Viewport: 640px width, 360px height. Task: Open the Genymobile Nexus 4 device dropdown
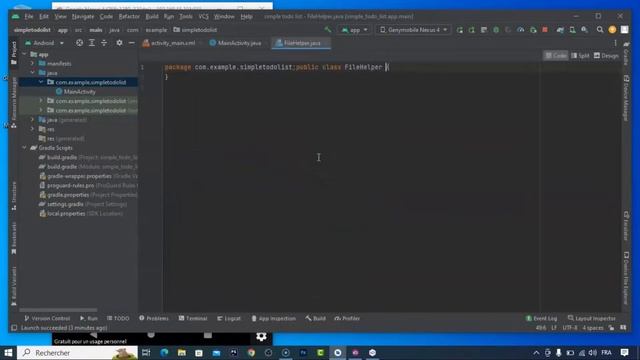(413, 30)
